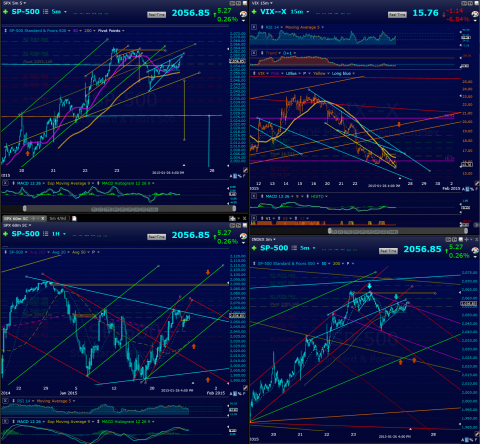The image size is (480, 444).
Task: Click drawing pencil icon at VIX chart corner
Action: [477, 183]
